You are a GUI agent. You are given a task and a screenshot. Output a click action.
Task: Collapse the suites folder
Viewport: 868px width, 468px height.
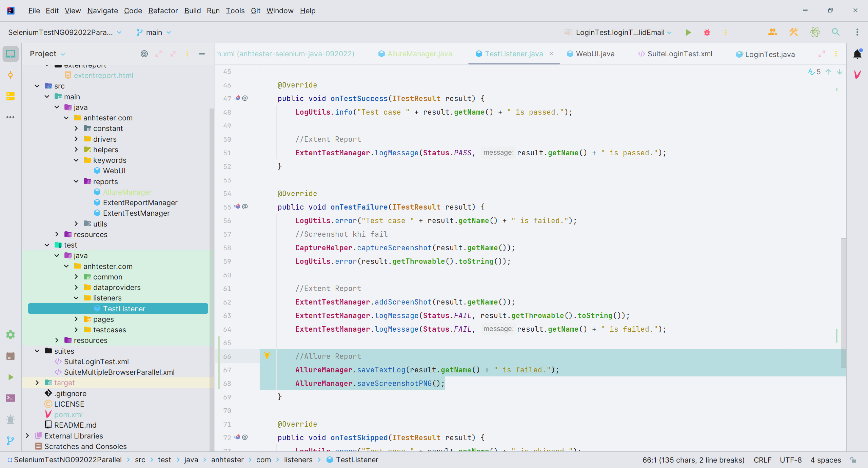[x=37, y=351]
